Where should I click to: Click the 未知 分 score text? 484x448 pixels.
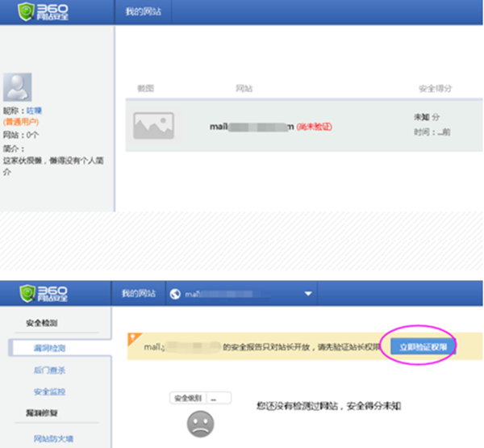tap(427, 117)
